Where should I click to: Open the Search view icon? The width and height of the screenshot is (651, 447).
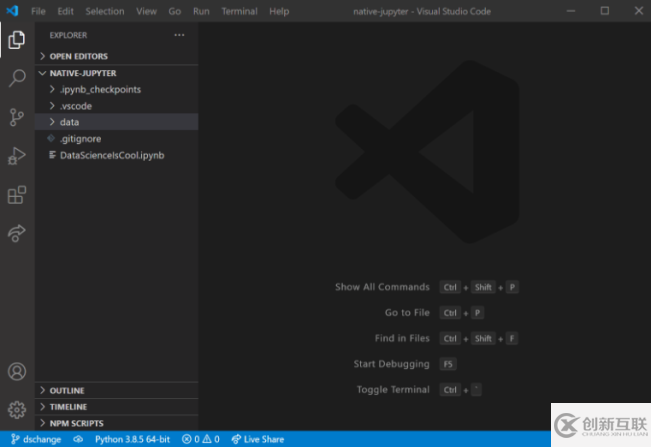coord(17,78)
